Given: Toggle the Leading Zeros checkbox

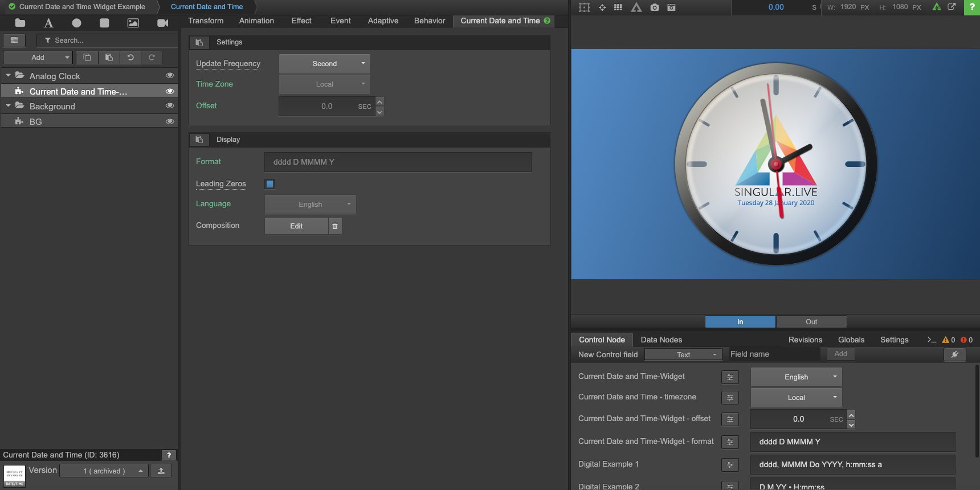Looking at the screenshot, I should point(270,184).
